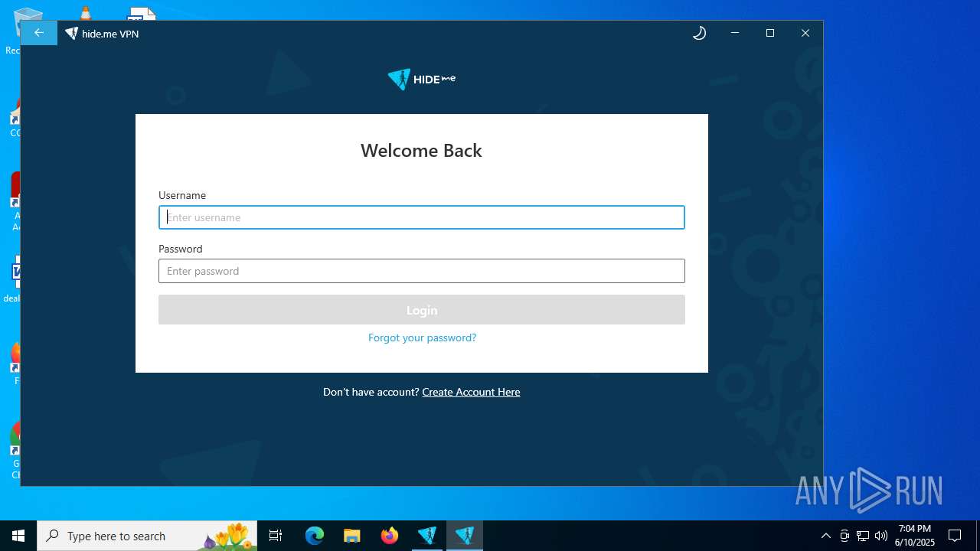Click the Login button
980x551 pixels.
pyautogui.click(x=422, y=310)
